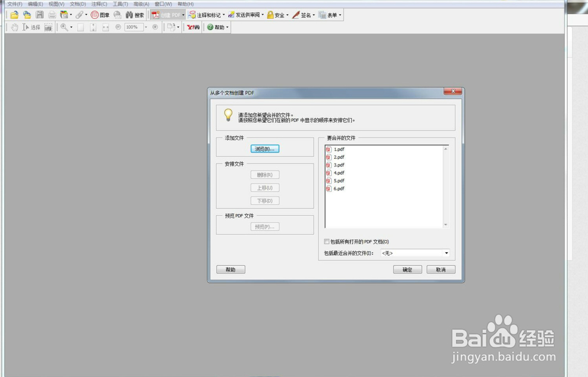The image size is (588, 377).
Task: Click the zoom out minus icon
Action: click(x=118, y=27)
